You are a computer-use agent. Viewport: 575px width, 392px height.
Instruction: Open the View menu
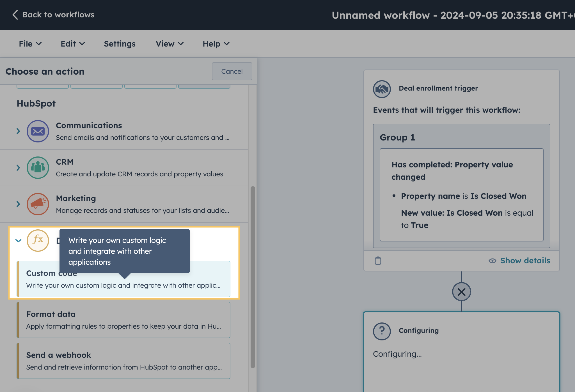[x=170, y=44]
